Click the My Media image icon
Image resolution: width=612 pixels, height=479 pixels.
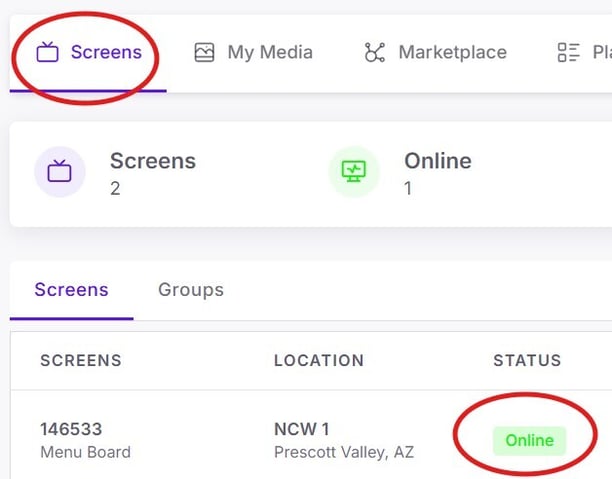[204, 53]
